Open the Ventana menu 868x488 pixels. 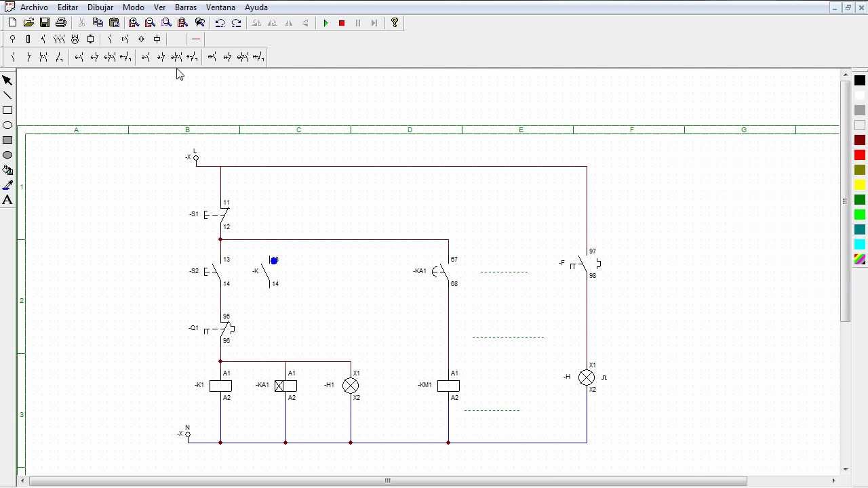pyautogui.click(x=220, y=7)
